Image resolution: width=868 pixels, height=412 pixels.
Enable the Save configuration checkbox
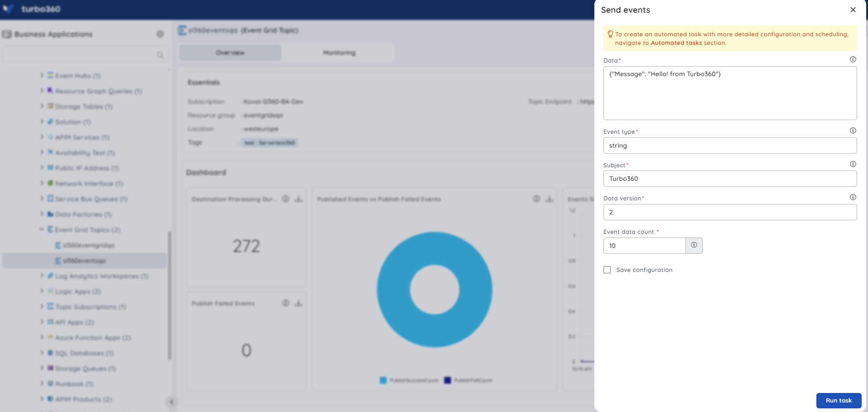(607, 270)
